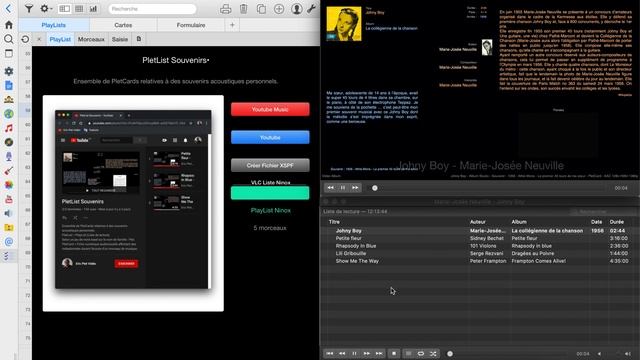Click the Johny Boy album cover
The image size is (640, 360).
tap(344, 23)
